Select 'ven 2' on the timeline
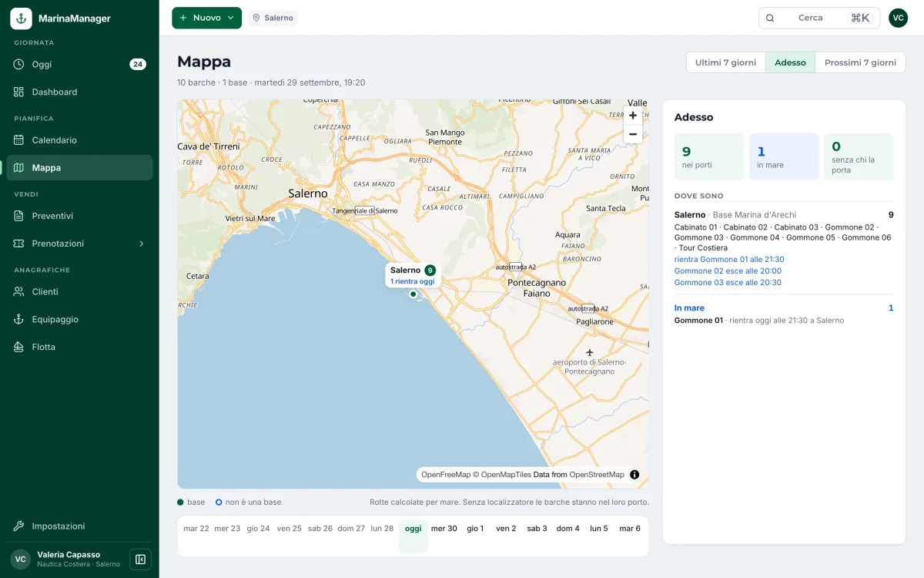This screenshot has height=578, width=924. click(506, 535)
